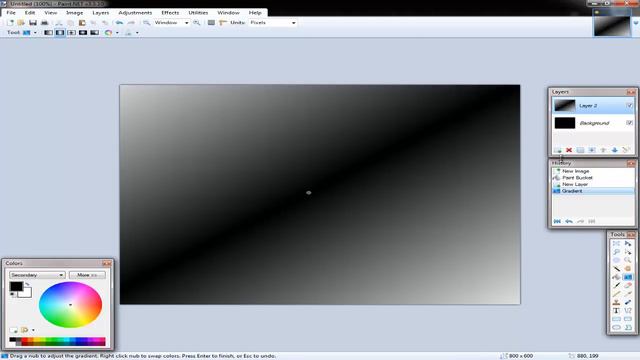Click the Print icon in the toolbar

pos(44,23)
